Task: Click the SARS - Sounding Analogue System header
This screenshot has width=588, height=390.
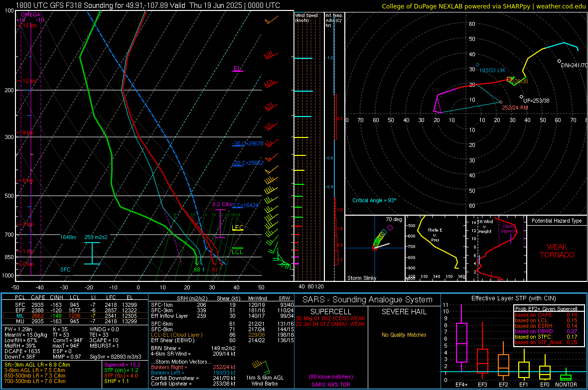Action: pyautogui.click(x=368, y=300)
